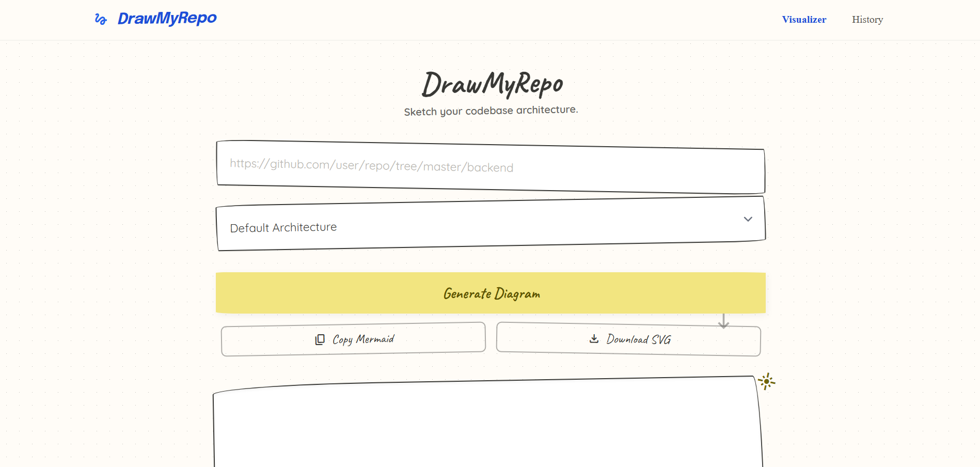Click the gray down arrow below Generate Diagram

click(723, 321)
